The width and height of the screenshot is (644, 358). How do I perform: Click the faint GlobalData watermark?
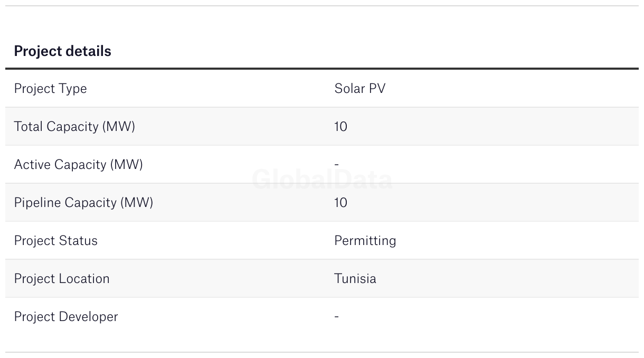322,180
